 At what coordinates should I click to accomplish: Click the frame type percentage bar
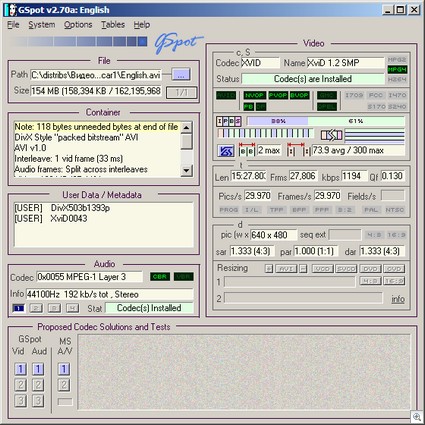click(x=326, y=121)
